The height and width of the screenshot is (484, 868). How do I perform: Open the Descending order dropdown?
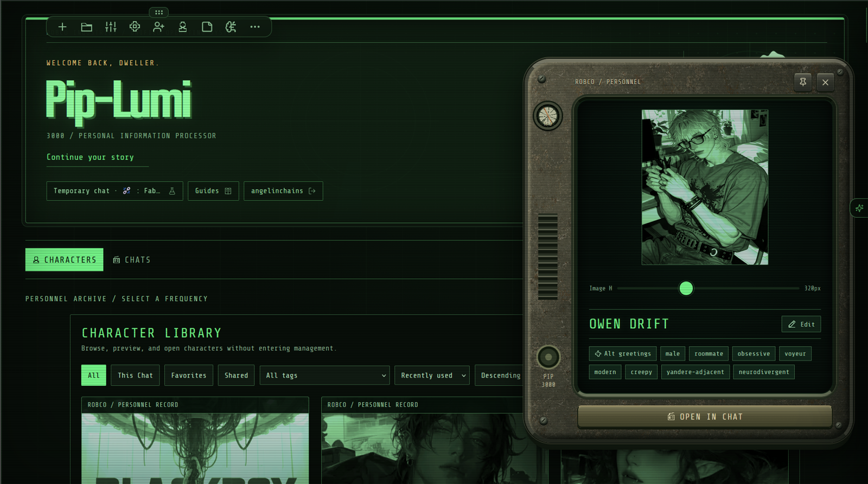[499, 375]
